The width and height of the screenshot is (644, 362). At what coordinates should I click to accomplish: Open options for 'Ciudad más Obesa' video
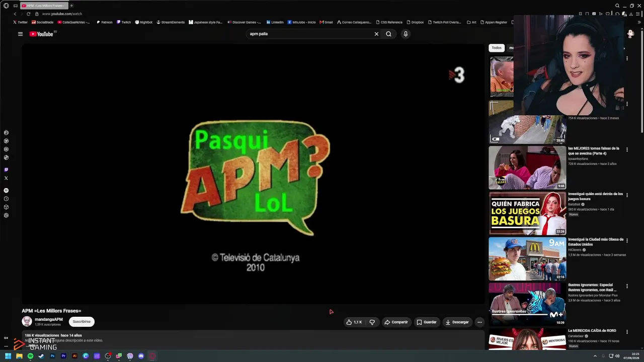coord(627,241)
